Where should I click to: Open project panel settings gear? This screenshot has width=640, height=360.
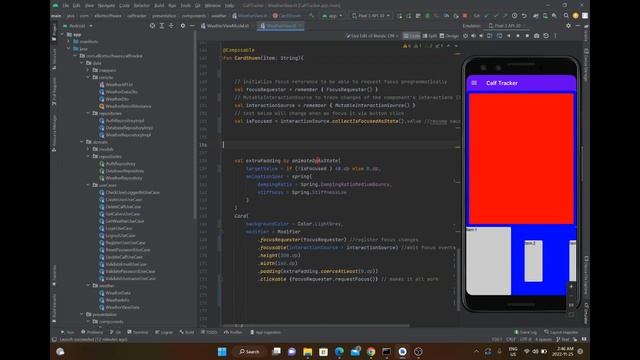[x=182, y=26]
